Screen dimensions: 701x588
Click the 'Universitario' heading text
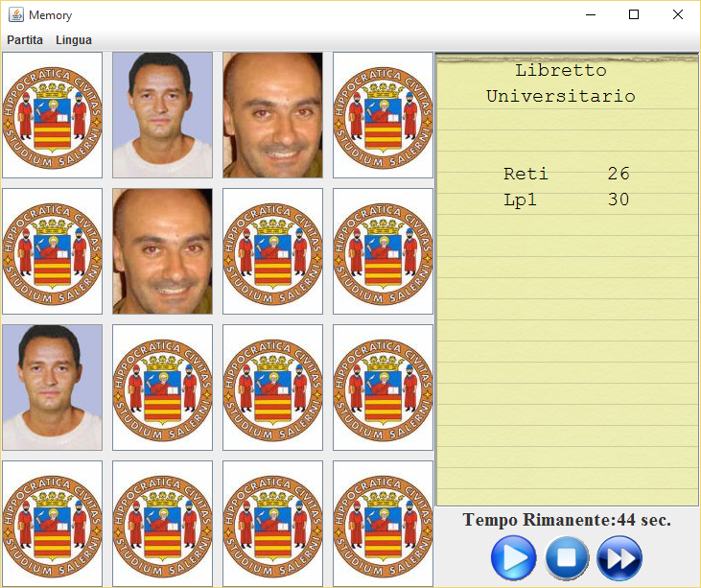pos(561,96)
